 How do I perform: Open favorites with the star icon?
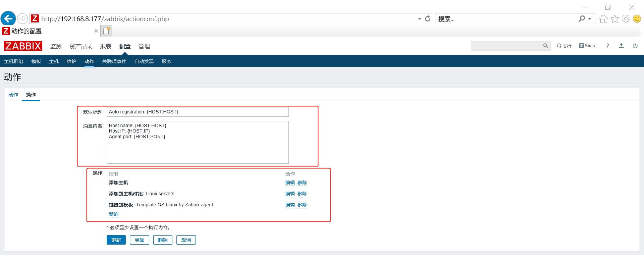614,19
